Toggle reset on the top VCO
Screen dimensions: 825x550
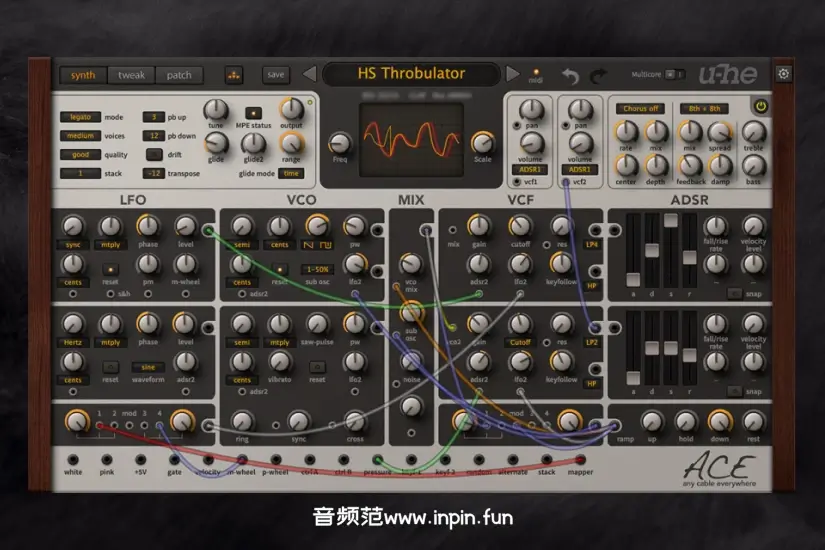click(279, 269)
